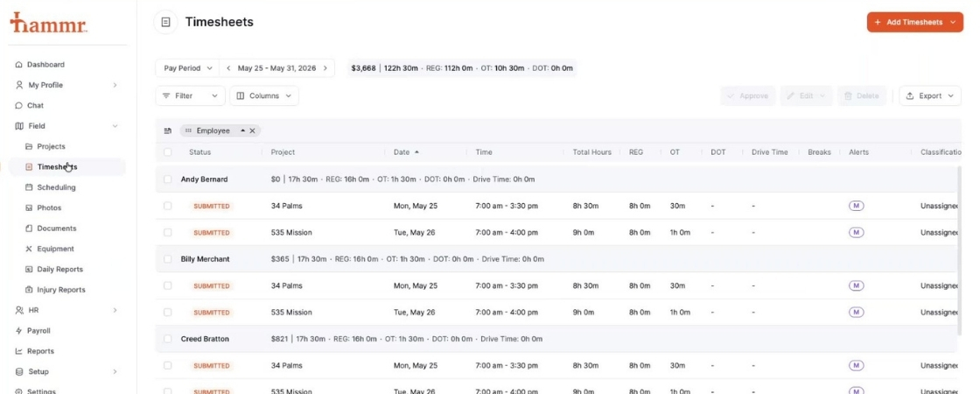Expand the Setup sidebar section

115,371
